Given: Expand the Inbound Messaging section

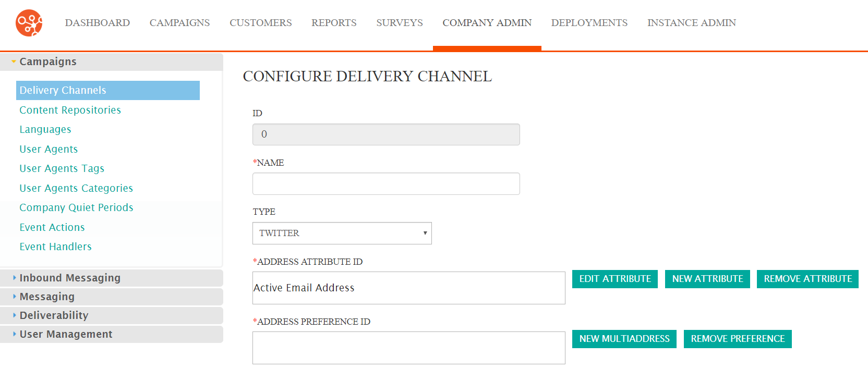Looking at the screenshot, I should (x=112, y=278).
